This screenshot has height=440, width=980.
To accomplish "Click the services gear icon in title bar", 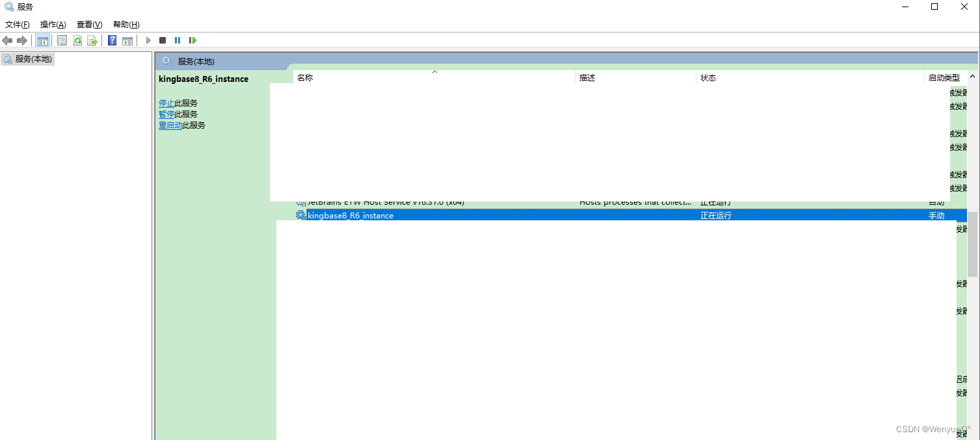I will pos(9,6).
